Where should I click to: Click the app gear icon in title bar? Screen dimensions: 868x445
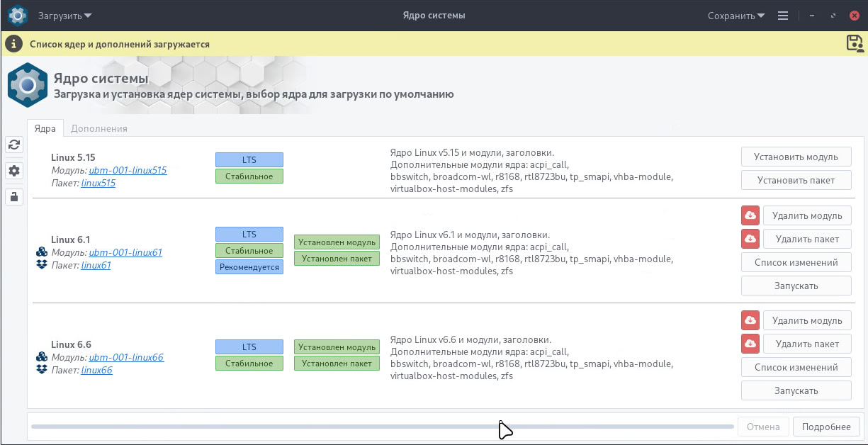[18, 15]
